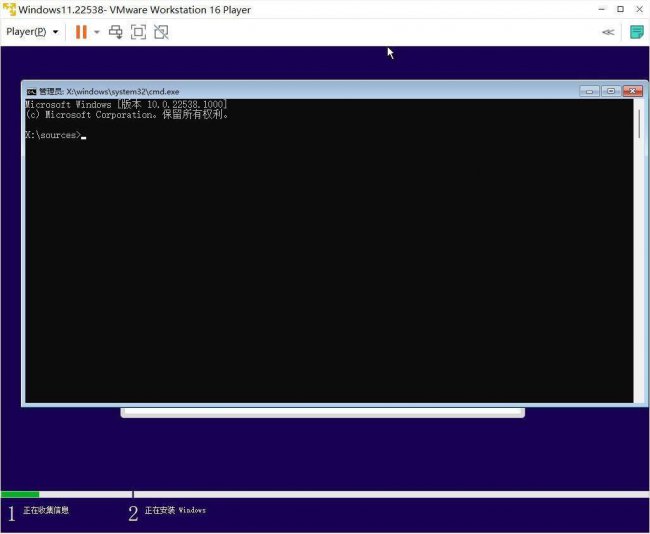Click step 2 label 正在安装 Windows
The image size is (650, 534).
175,510
